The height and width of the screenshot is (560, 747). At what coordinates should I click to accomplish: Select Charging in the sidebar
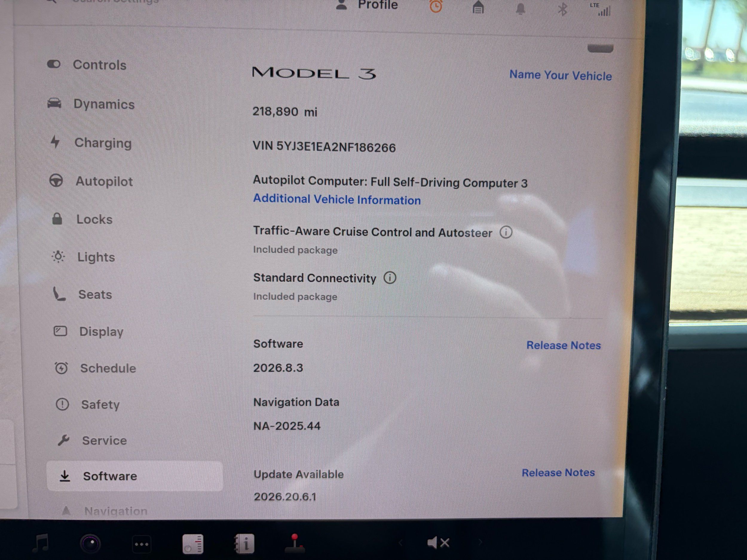coord(91,143)
